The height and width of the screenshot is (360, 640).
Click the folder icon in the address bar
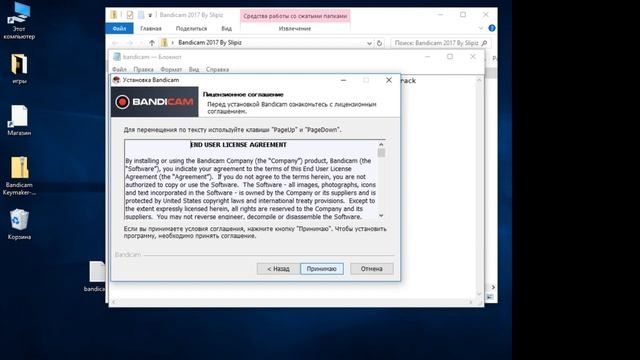click(164, 43)
